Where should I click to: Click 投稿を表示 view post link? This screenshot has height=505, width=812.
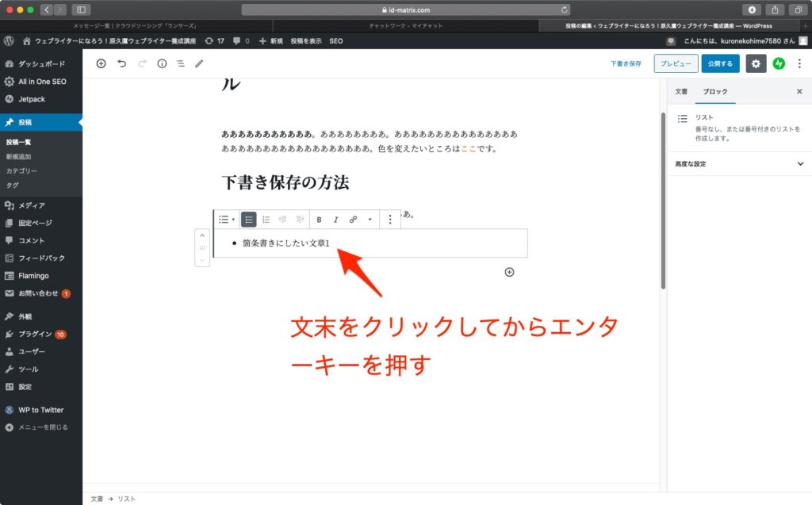click(x=306, y=41)
